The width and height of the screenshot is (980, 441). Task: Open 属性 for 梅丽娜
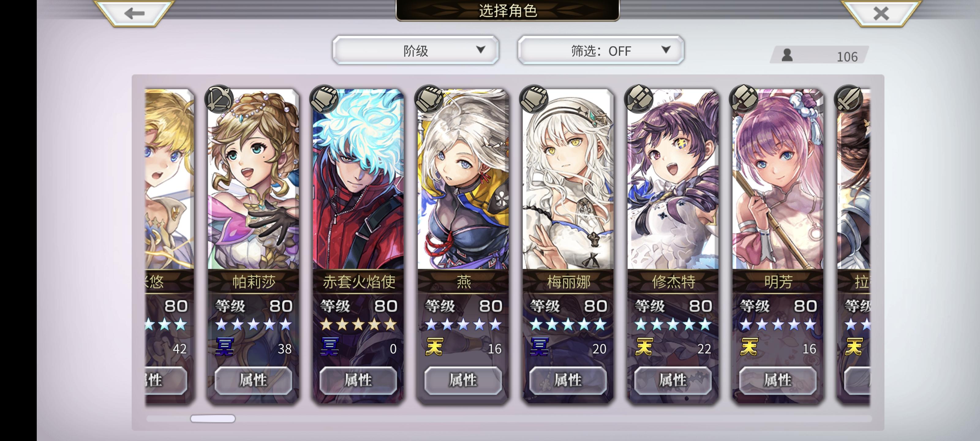click(568, 380)
